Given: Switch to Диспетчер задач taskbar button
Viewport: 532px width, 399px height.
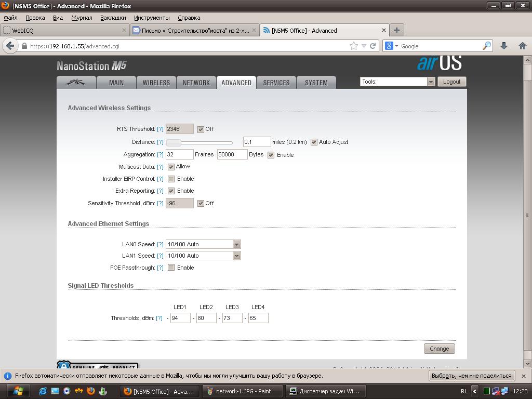Looking at the screenshot, I should point(325,391).
